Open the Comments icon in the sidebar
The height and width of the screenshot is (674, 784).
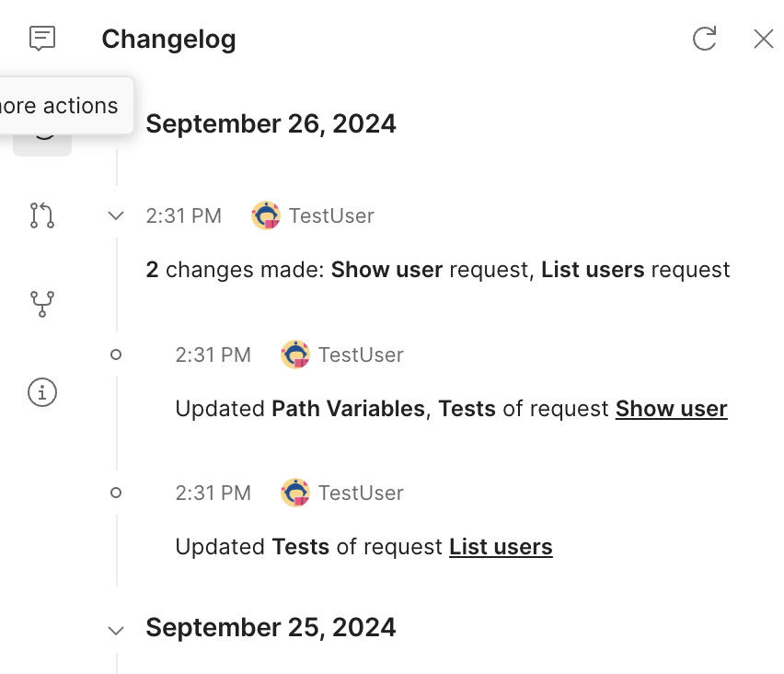[42, 38]
